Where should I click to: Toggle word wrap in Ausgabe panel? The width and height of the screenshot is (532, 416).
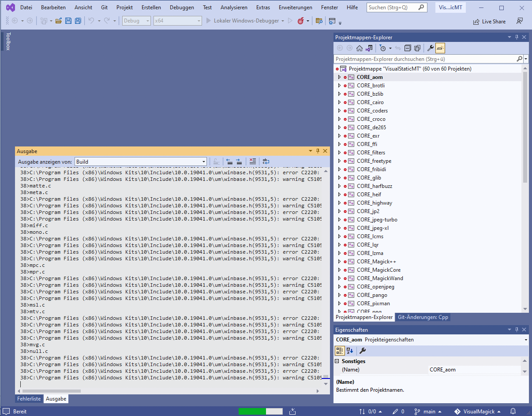[x=266, y=161]
